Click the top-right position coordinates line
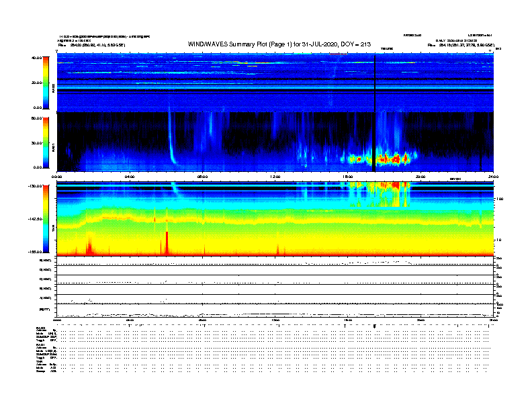 461,45
